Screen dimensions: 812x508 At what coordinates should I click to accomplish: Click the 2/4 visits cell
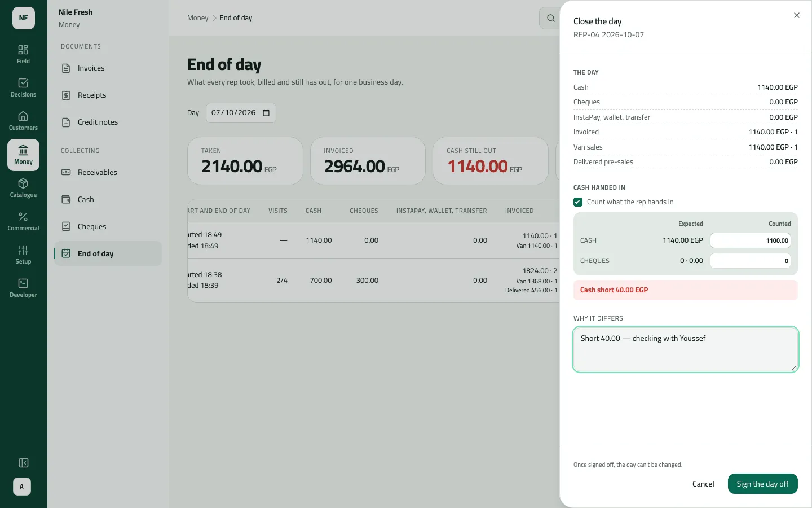[x=282, y=281]
